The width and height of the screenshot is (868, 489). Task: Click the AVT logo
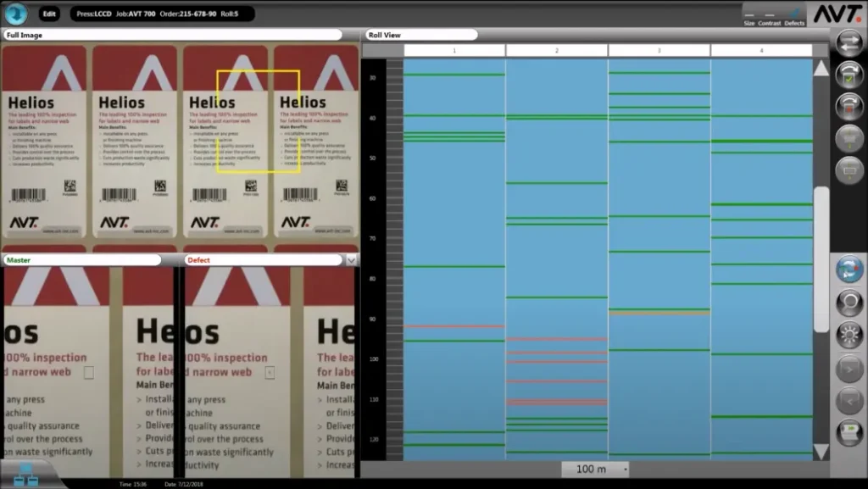[x=837, y=14]
